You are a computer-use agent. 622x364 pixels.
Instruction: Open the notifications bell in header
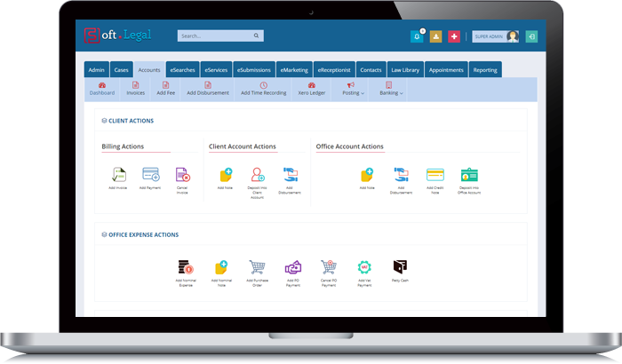[416, 36]
